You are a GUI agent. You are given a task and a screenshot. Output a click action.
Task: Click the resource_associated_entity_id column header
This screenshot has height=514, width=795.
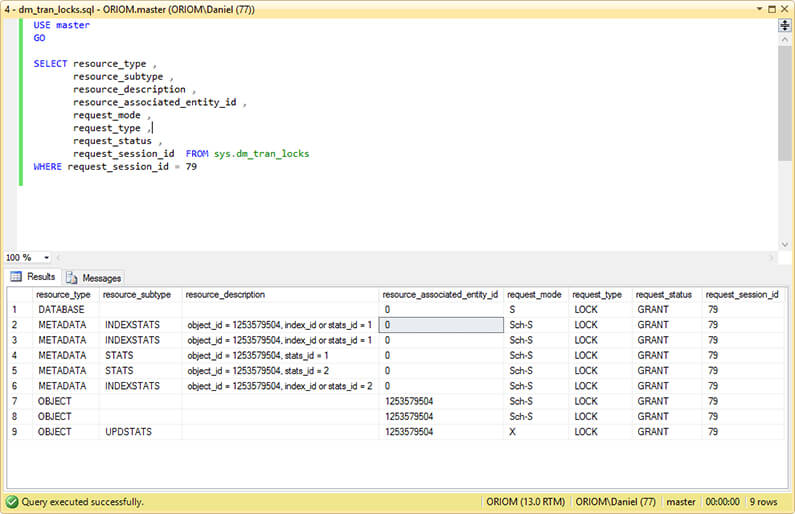440,295
